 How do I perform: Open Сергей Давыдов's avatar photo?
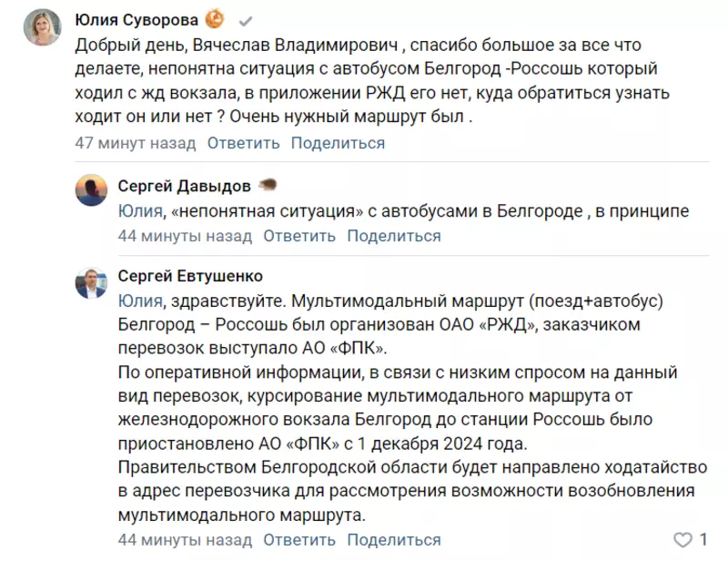pyautogui.click(x=91, y=190)
